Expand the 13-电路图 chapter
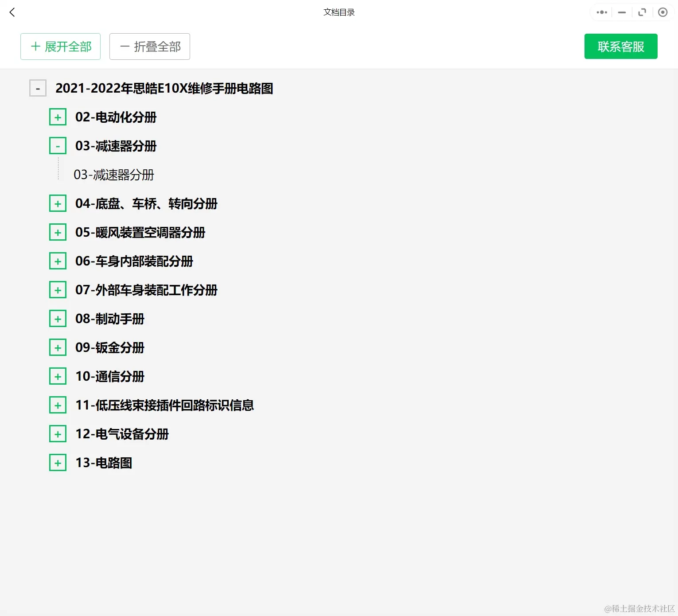 click(58, 462)
